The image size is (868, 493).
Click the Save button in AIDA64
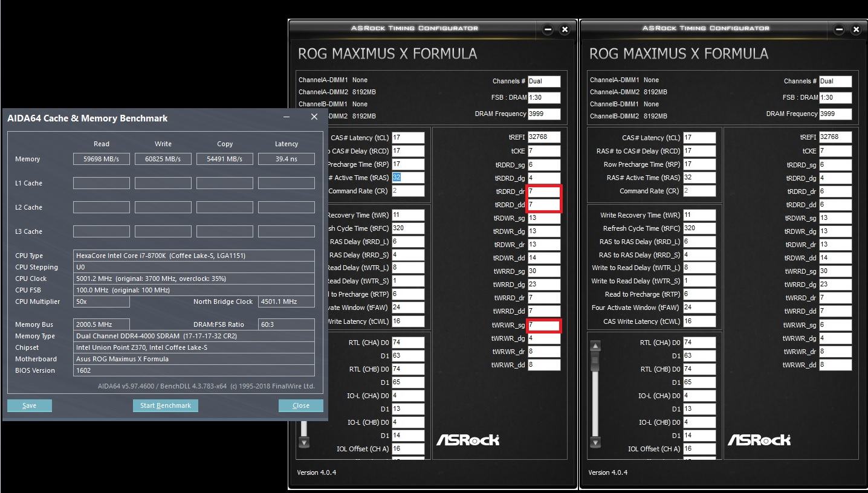[30, 405]
